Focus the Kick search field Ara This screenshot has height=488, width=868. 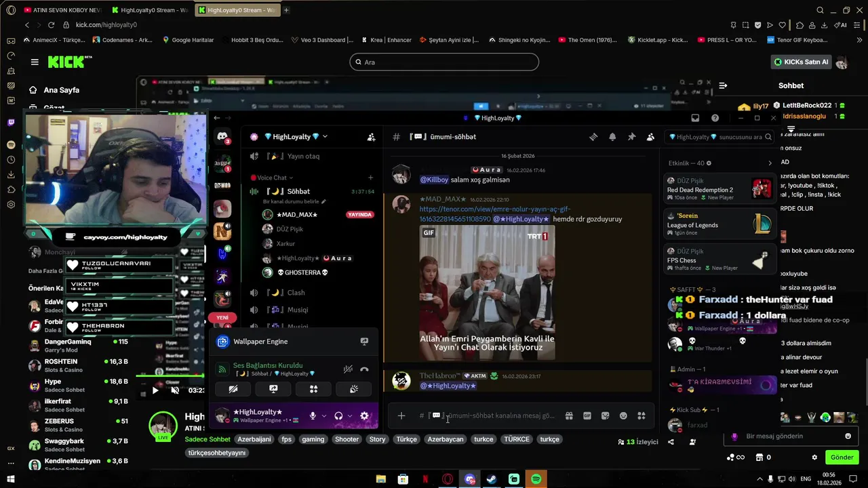[444, 62]
